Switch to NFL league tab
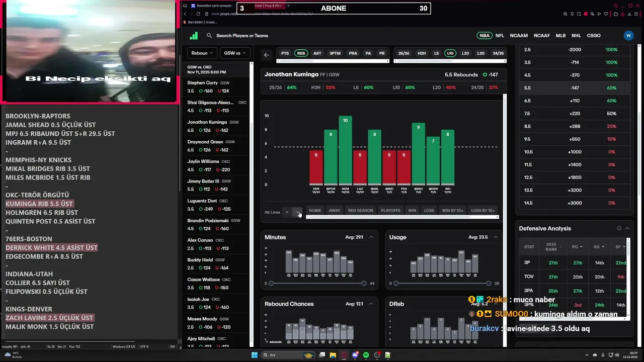 pyautogui.click(x=500, y=36)
